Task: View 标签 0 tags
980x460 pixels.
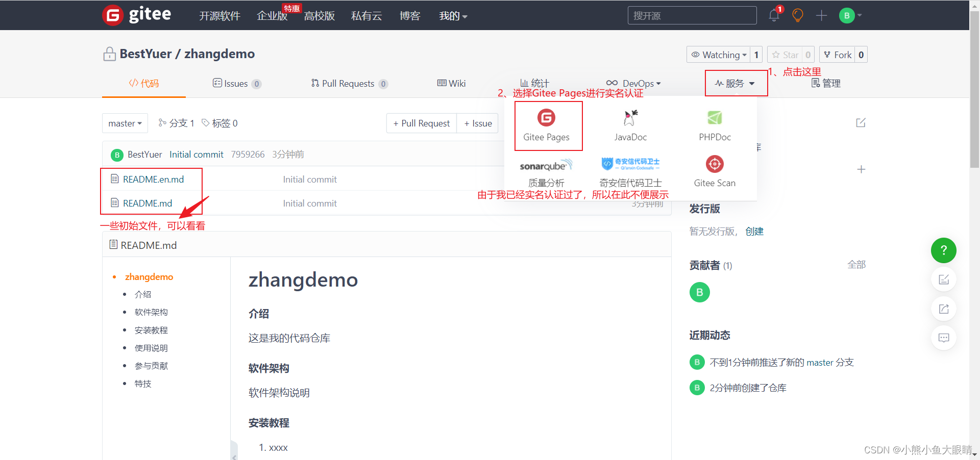Action: click(219, 123)
